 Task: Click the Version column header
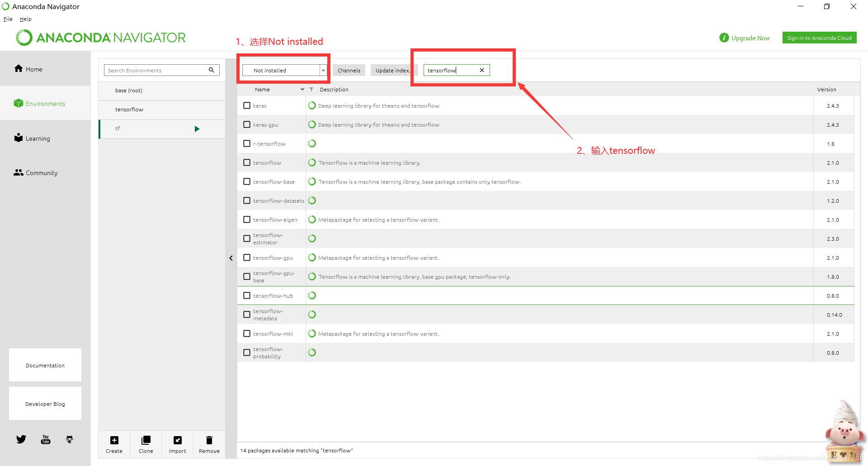[x=826, y=90]
